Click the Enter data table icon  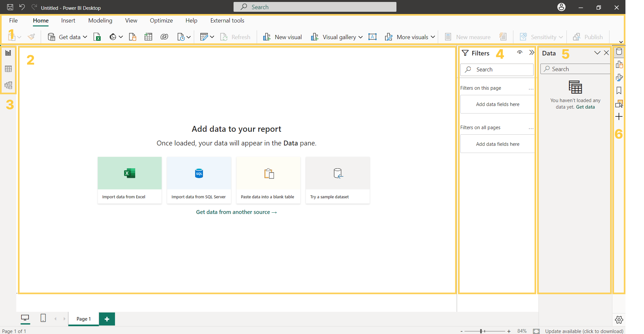pyautogui.click(x=148, y=37)
